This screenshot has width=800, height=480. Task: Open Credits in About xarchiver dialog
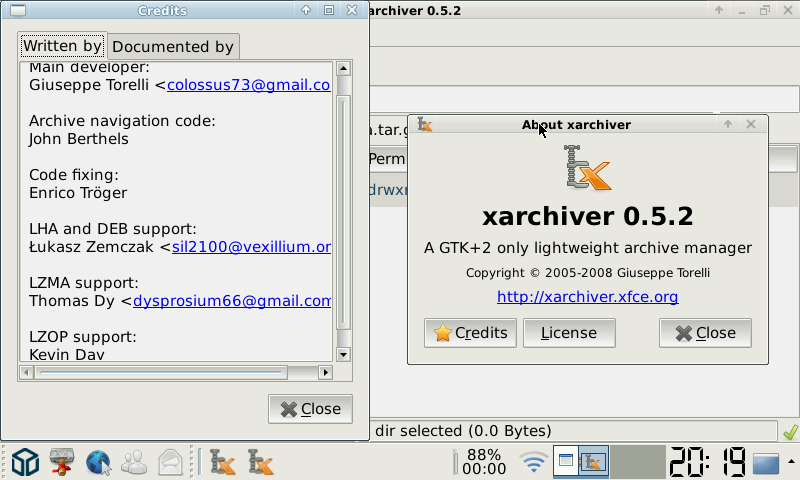click(x=470, y=333)
